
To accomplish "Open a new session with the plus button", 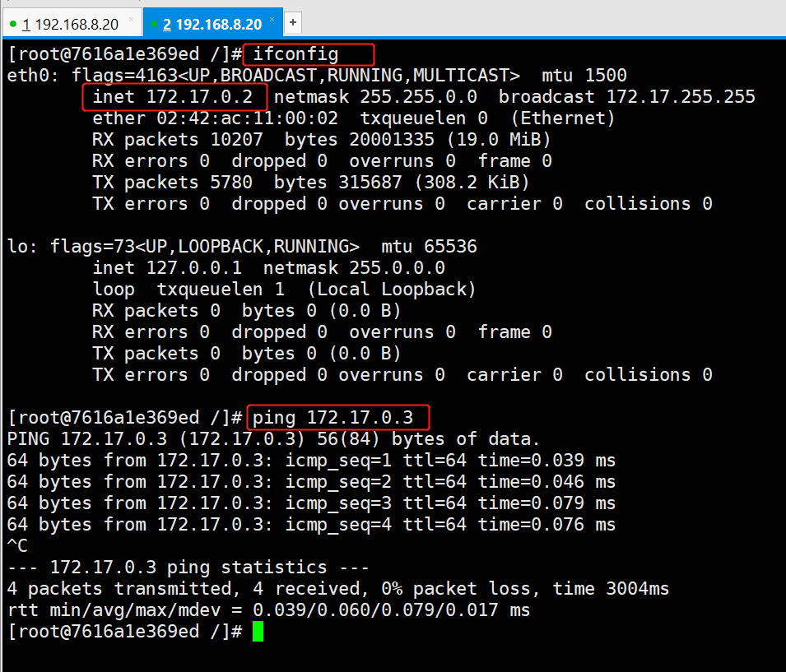I will click(x=293, y=22).
